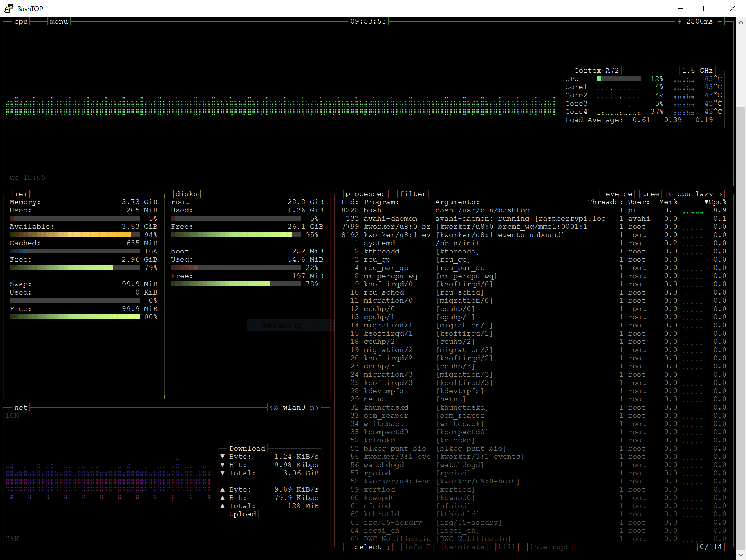Move process selection up with the arrow
The image size is (746, 560).
(348, 547)
